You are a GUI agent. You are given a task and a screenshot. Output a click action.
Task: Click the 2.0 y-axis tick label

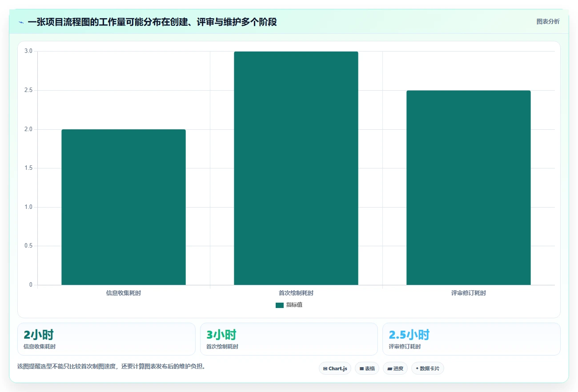[x=28, y=129]
